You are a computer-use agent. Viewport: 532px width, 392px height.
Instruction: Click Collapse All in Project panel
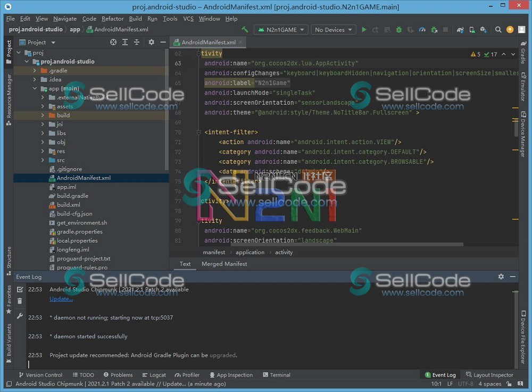tap(137, 42)
